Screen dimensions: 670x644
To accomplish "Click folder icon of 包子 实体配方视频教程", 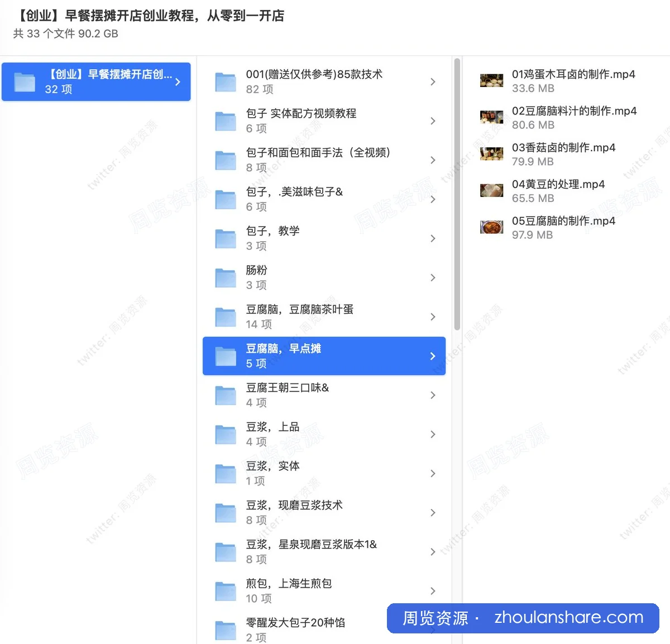I will [x=226, y=121].
